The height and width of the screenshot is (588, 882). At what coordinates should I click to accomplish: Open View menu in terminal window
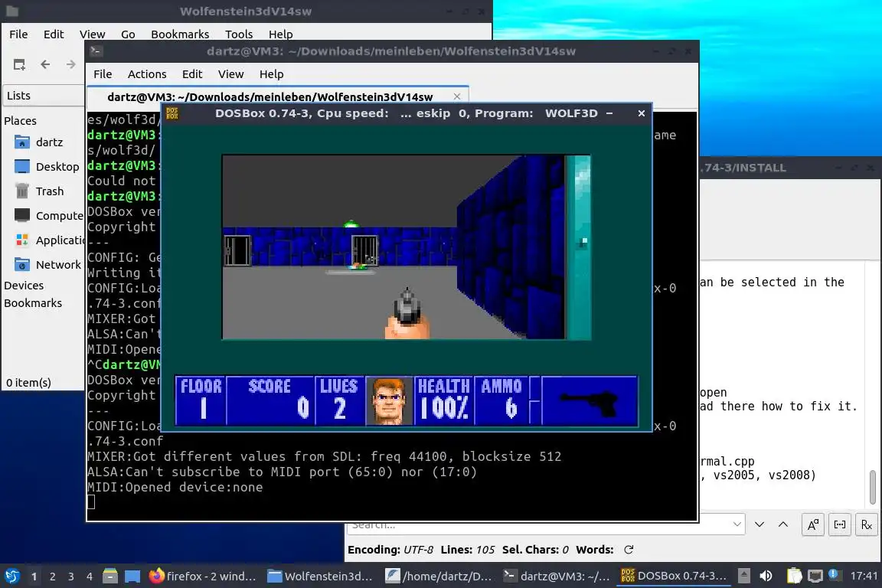tap(230, 74)
